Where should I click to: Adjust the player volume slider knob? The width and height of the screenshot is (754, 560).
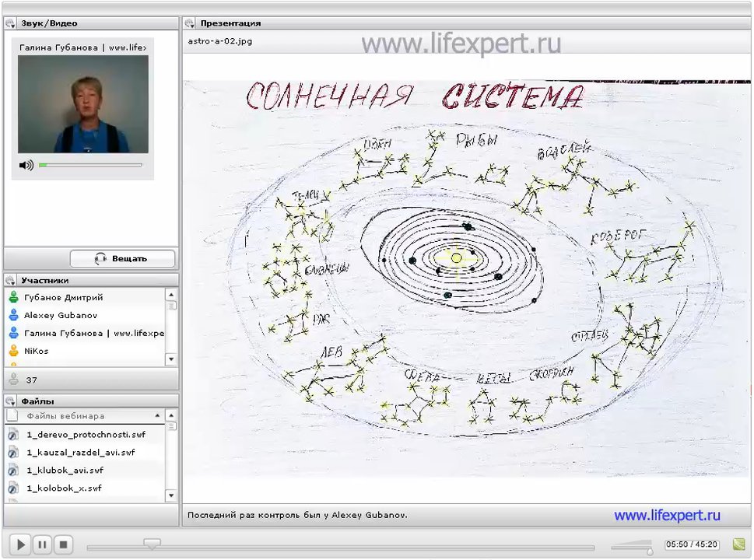click(x=651, y=551)
